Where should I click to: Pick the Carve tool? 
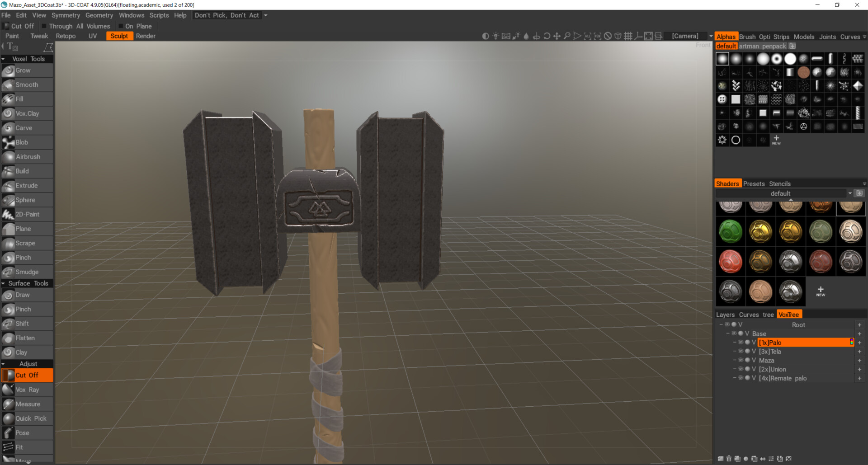(27, 128)
